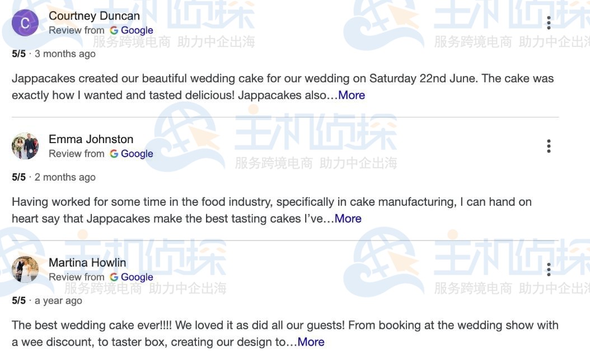Open Courtney Duncan's reviewer name

94,16
